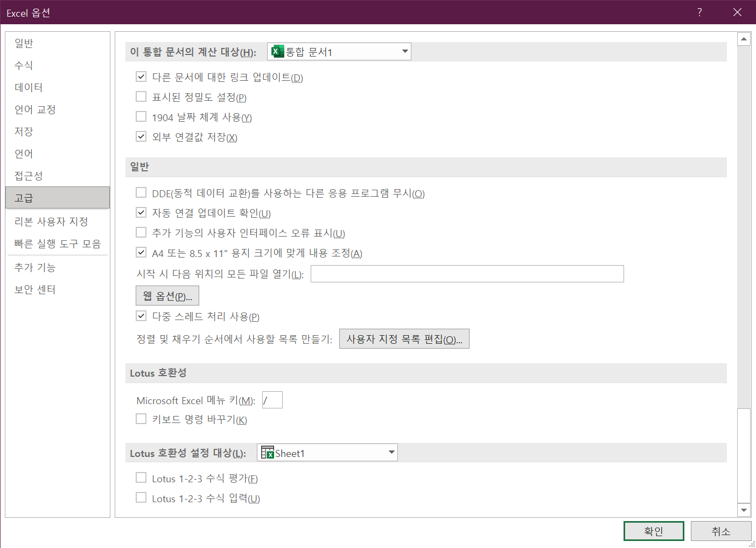Viewport: 756px width, 548px height.
Task: Click the Excel workbook icon beside 통합 문서1
Action: 277,52
